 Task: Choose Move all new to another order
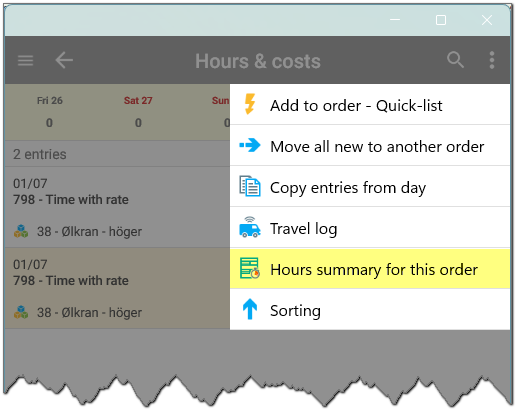coord(370,146)
